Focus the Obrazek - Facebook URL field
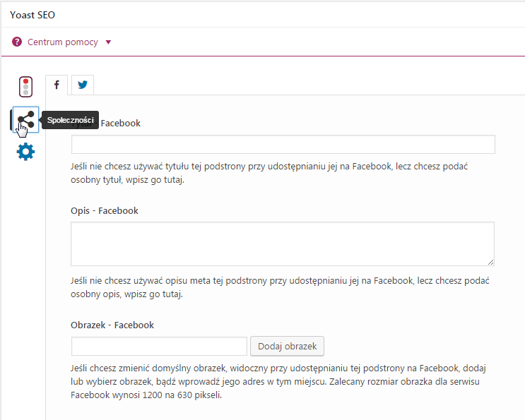Viewport: 525px width, 420px height. coord(159,346)
